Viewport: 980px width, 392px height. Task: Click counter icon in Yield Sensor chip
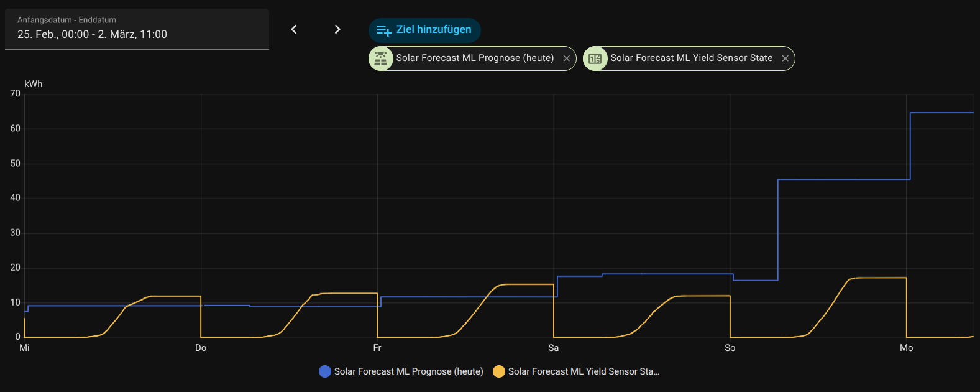point(595,58)
